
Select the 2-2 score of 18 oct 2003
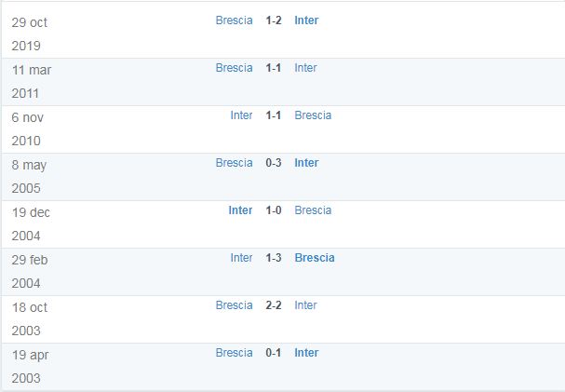[274, 305]
